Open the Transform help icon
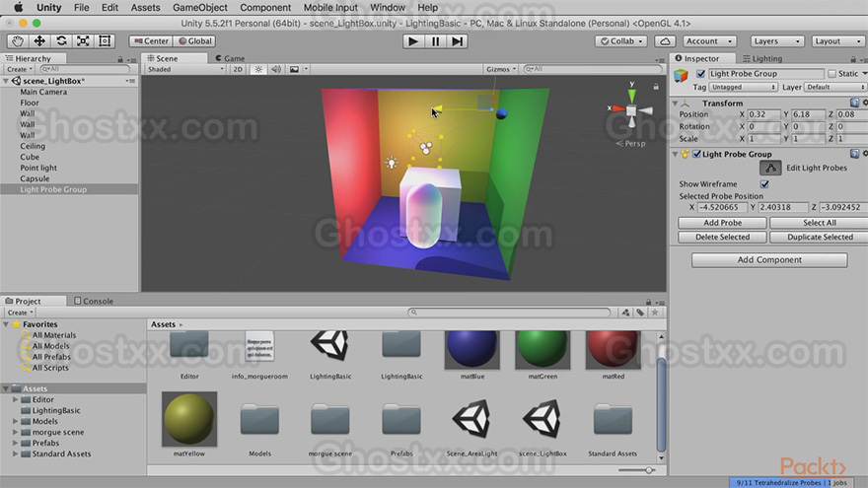Screen dimensions: 868x488 point(854,103)
